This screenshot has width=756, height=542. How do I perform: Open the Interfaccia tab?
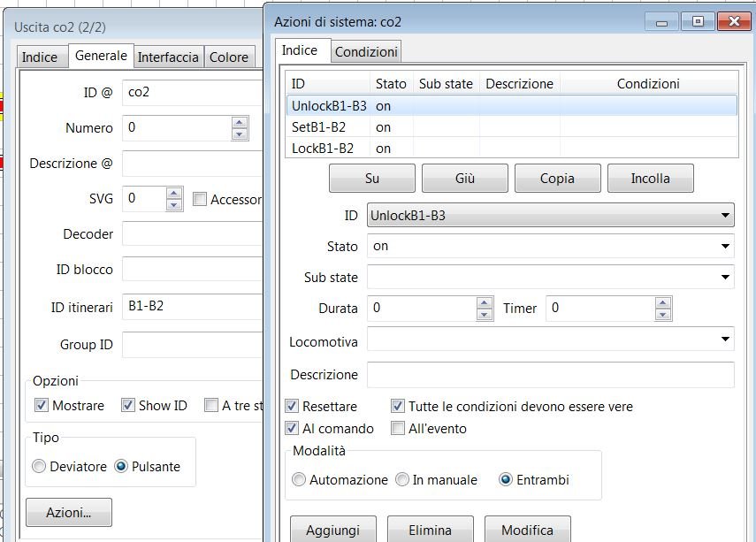168,57
